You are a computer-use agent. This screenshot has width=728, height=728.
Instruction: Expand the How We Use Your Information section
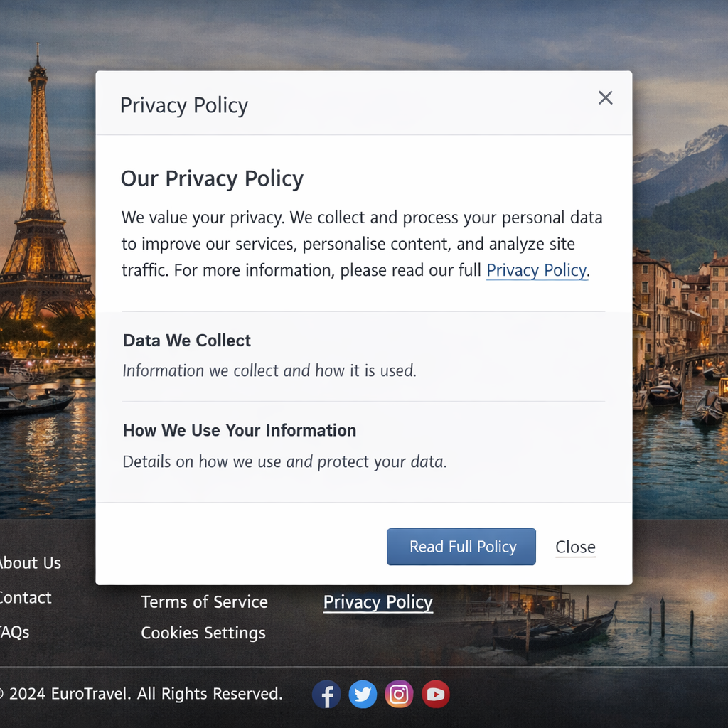point(240,430)
